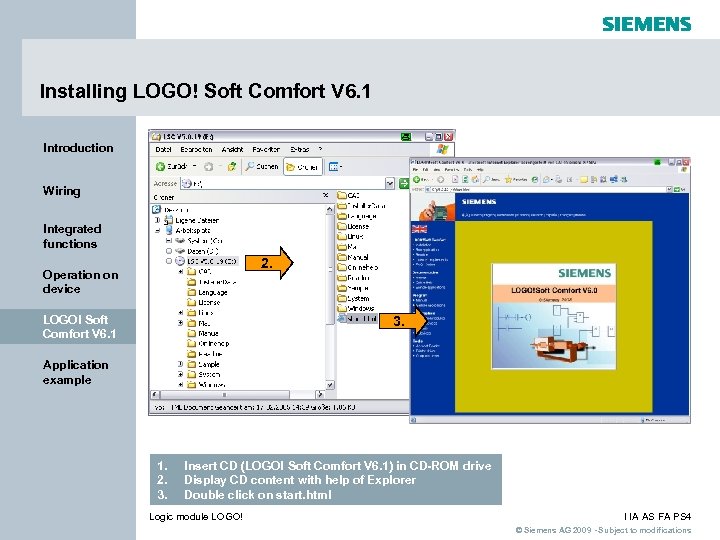Expand the Sample folder in the tree
This screenshot has width=720, height=540.
tap(180, 364)
